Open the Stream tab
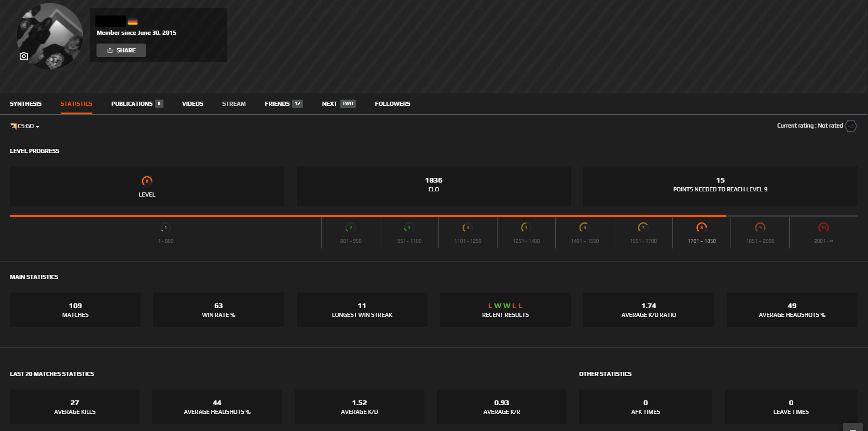 234,104
